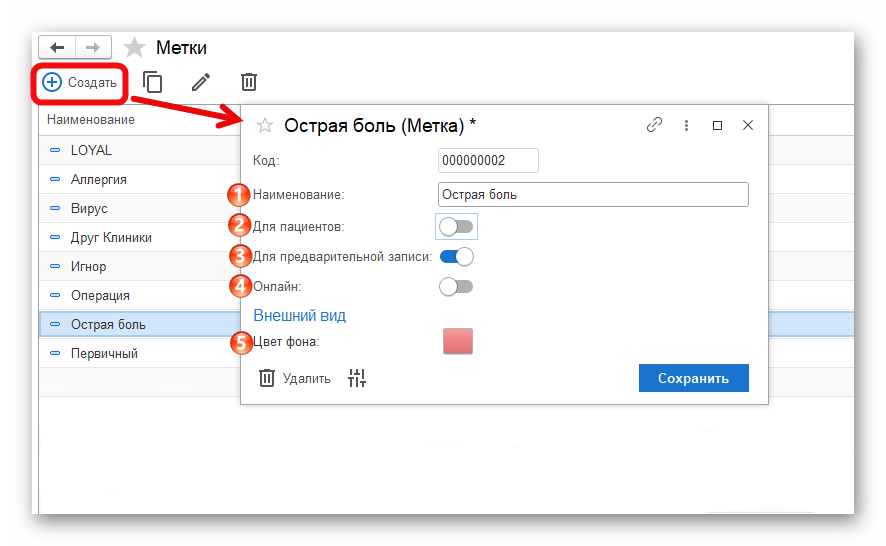Toggle the Для предварительной записи switch
The height and width of the screenshot is (546, 886).
pos(456,257)
